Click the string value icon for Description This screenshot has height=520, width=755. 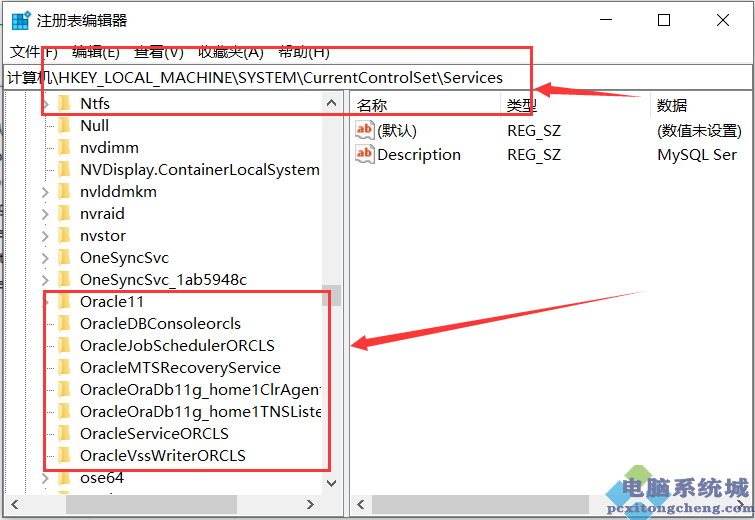tap(364, 154)
